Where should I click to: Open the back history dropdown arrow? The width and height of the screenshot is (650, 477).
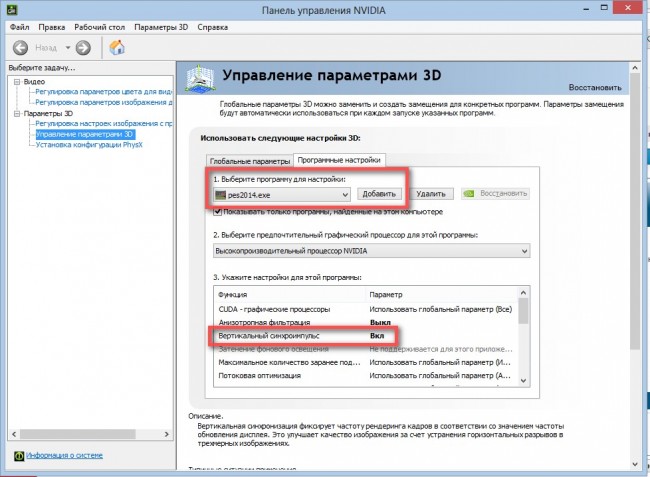pos(68,47)
